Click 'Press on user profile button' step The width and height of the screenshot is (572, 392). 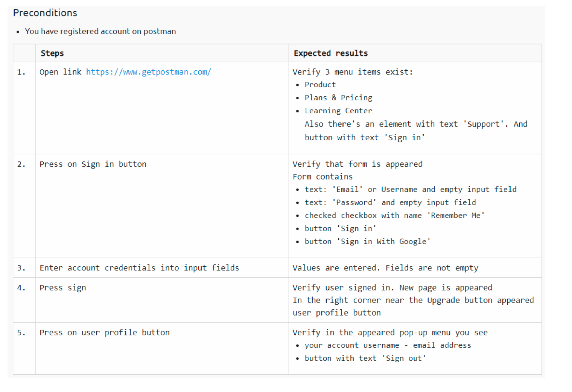point(105,333)
